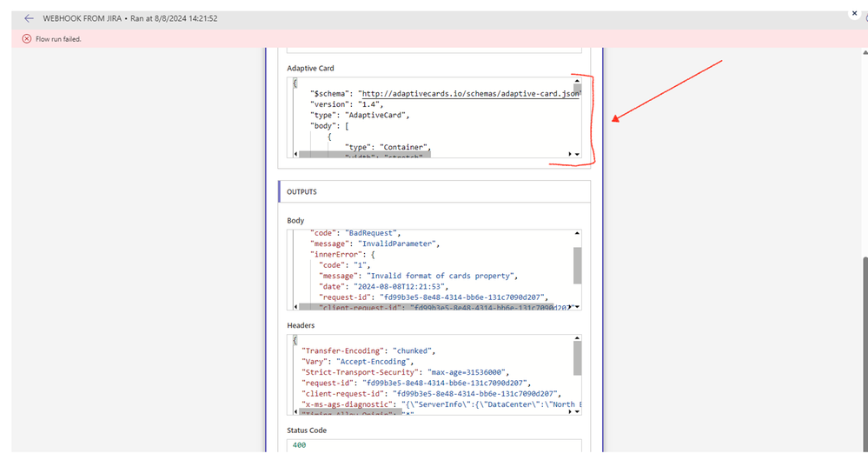
Task: Click the "Transfer-Encoding": "chunked" header
Action: pyautogui.click(x=368, y=350)
